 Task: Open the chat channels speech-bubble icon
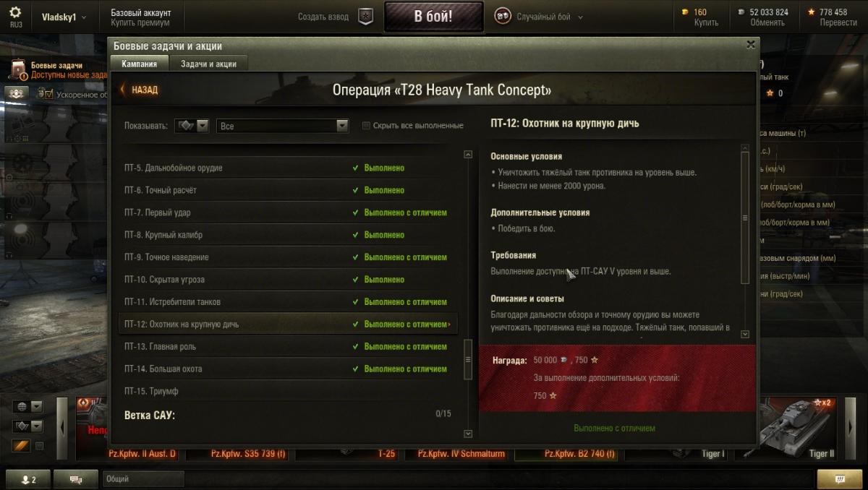(78, 479)
